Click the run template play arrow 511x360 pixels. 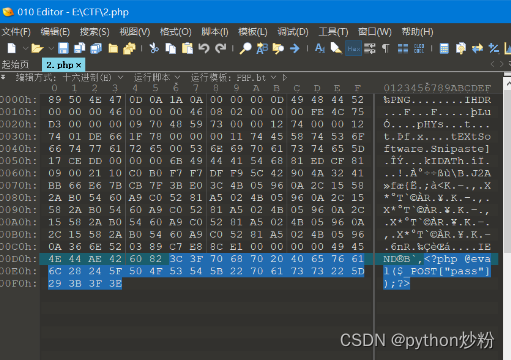point(285,78)
